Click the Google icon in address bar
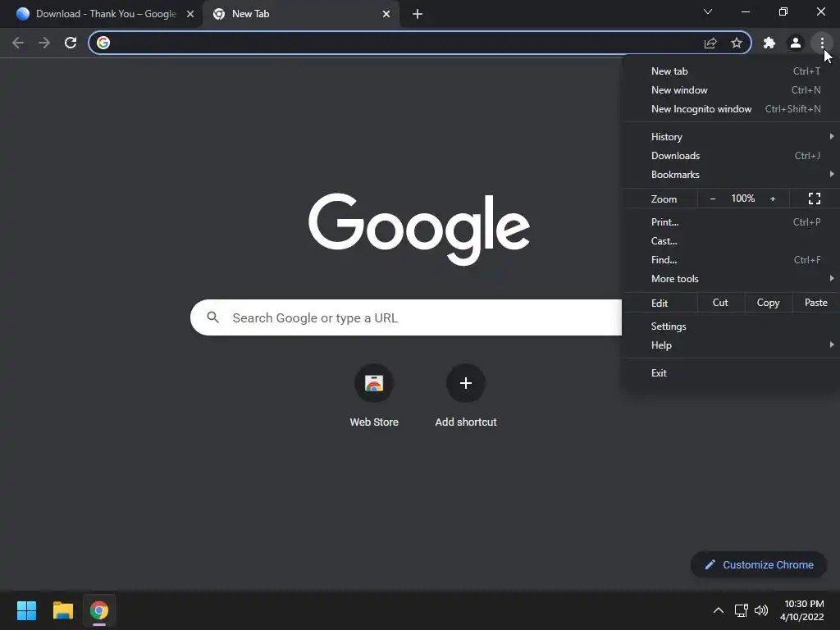Screen dimensions: 840x630 [103, 43]
